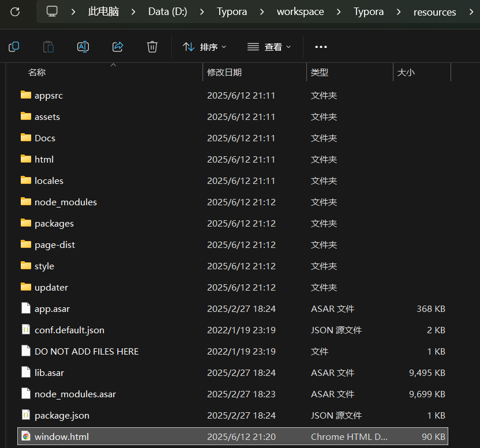The height and width of the screenshot is (448, 480).
Task: Click the Delete trash can icon
Action: [x=152, y=47]
